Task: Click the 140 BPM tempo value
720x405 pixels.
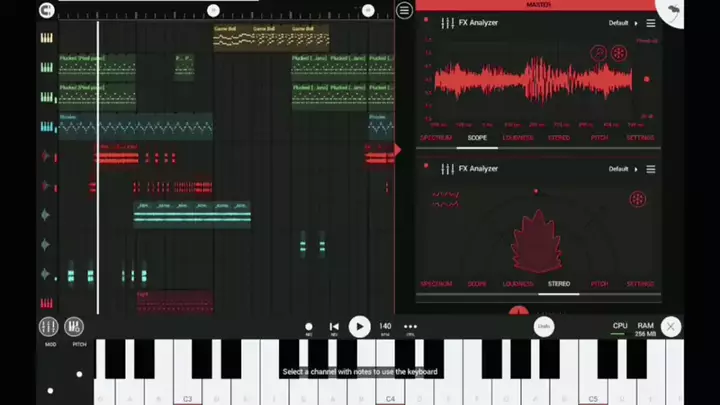Action: click(x=385, y=326)
